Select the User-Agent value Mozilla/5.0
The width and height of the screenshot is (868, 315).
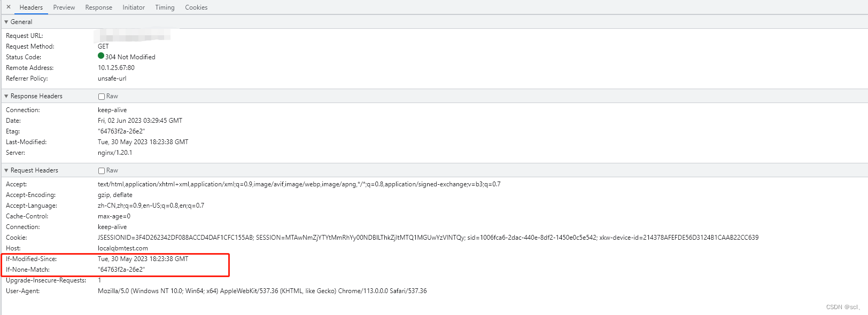click(262, 291)
